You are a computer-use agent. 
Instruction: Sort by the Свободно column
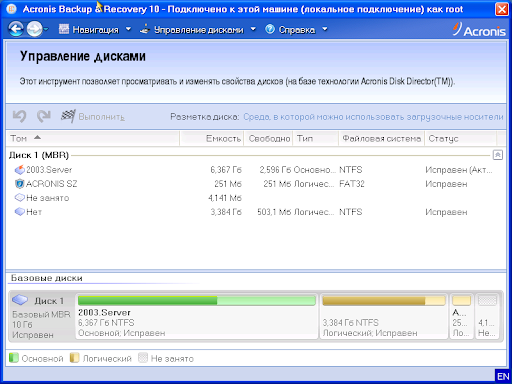(x=269, y=138)
